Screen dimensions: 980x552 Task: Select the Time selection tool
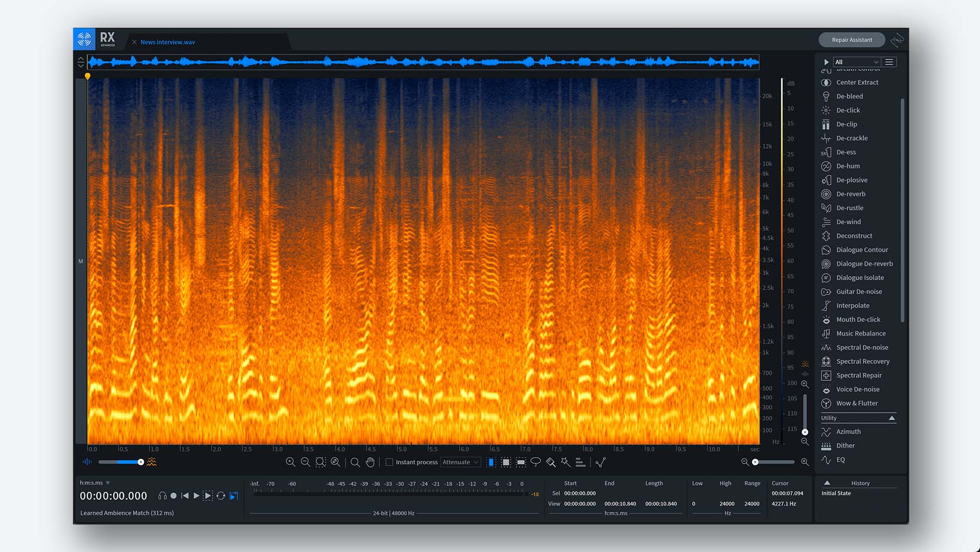click(491, 462)
